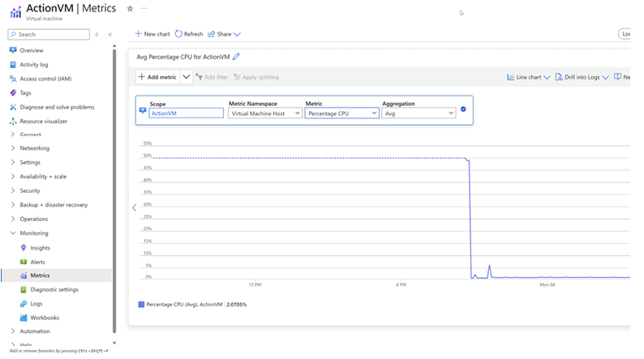Open Diagnose and solve problems

57,107
